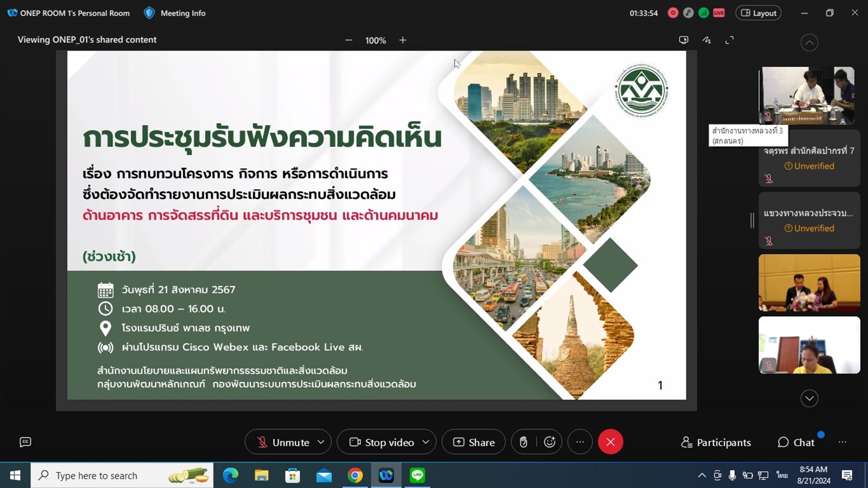868x488 pixels.
Task: Click the annotate pen icon
Action: point(707,40)
